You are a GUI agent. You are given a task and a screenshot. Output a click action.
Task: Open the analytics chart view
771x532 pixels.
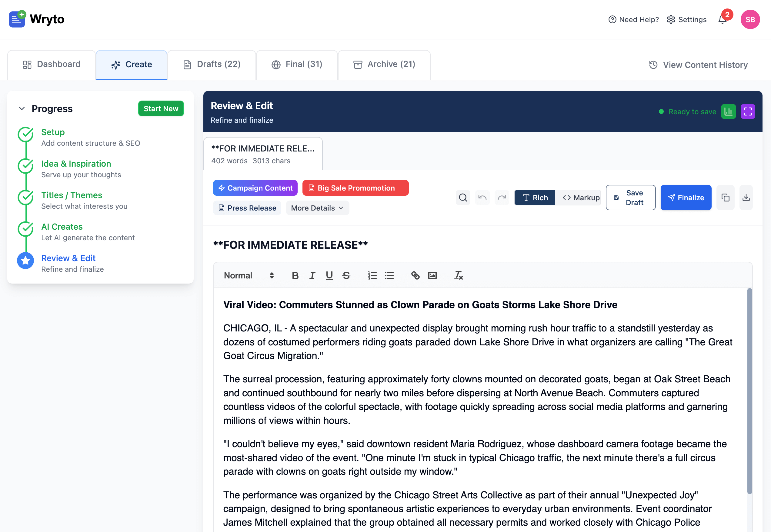click(729, 111)
